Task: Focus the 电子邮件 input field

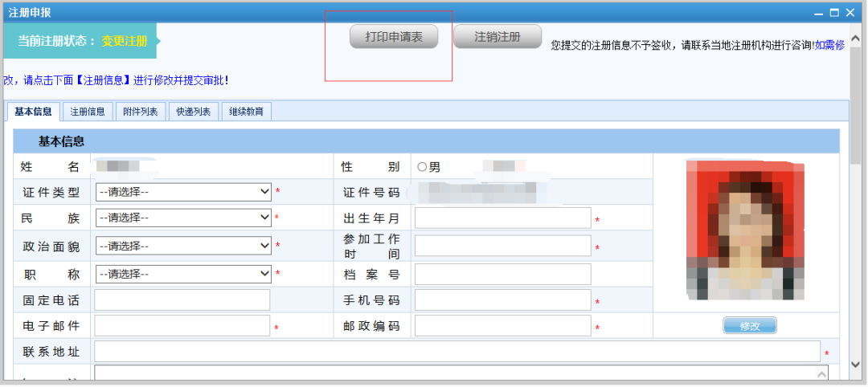Action: coord(182,326)
